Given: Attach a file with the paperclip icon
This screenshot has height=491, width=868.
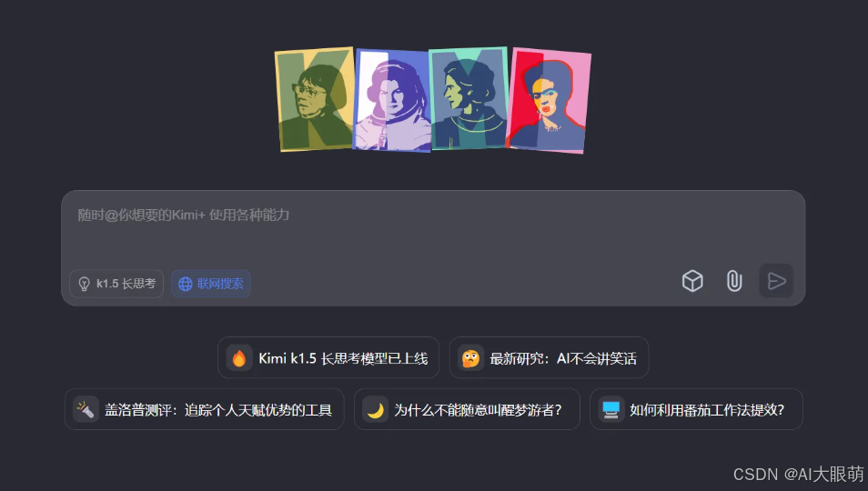Looking at the screenshot, I should pyautogui.click(x=734, y=281).
